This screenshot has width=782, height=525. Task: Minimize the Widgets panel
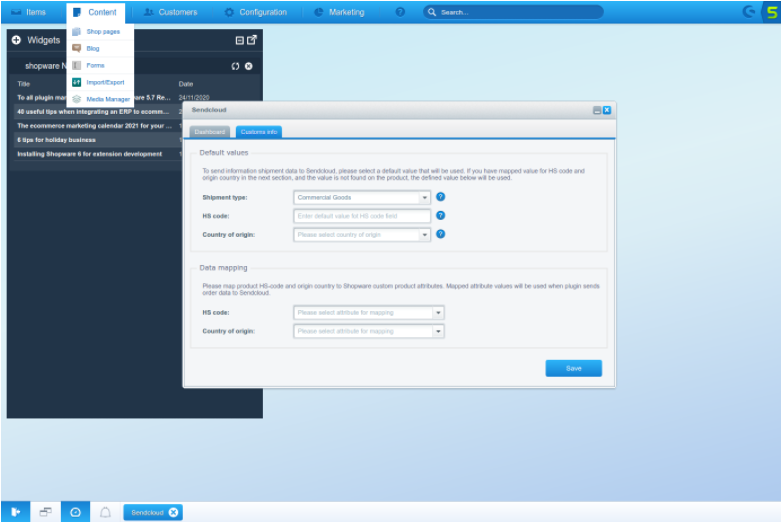click(239, 40)
